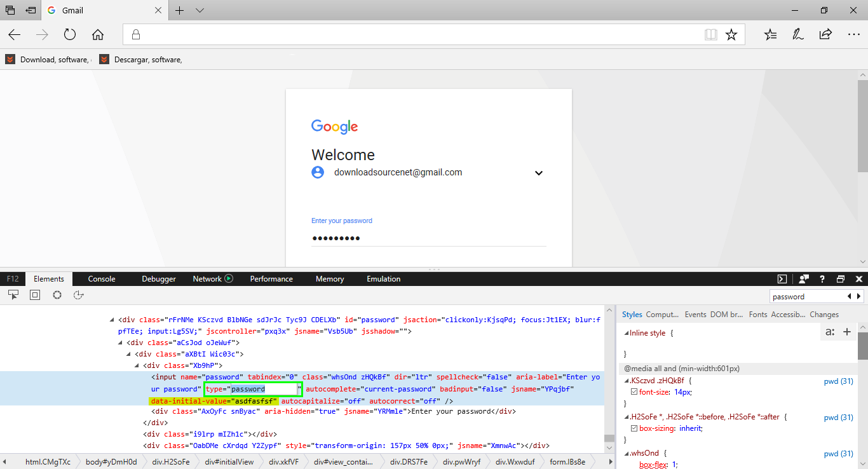868x469 pixels.
Task: Open the Memory tab
Action: click(x=330, y=279)
